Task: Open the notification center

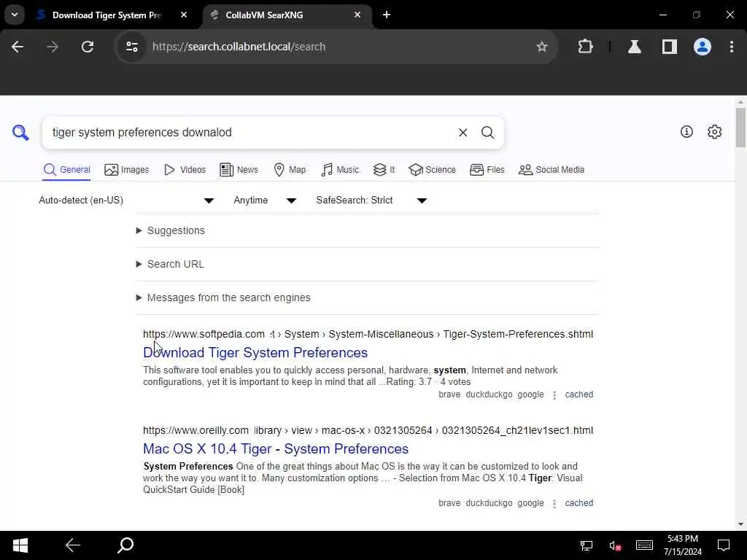Action: pos(724,545)
